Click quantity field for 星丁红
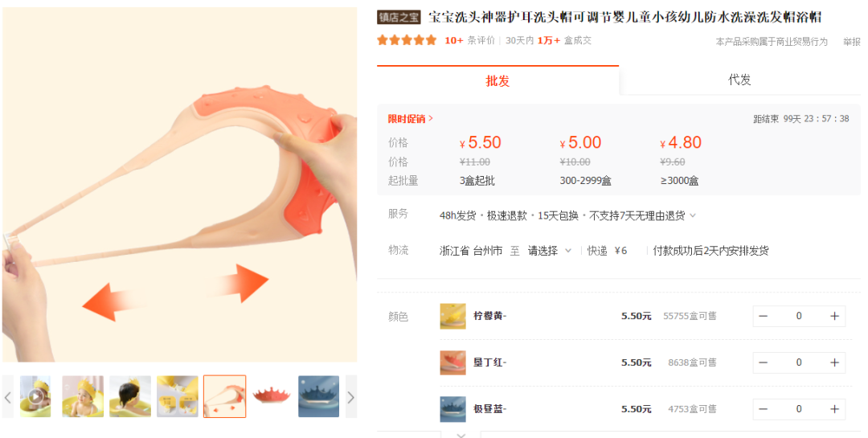The image size is (868, 438). [x=799, y=362]
